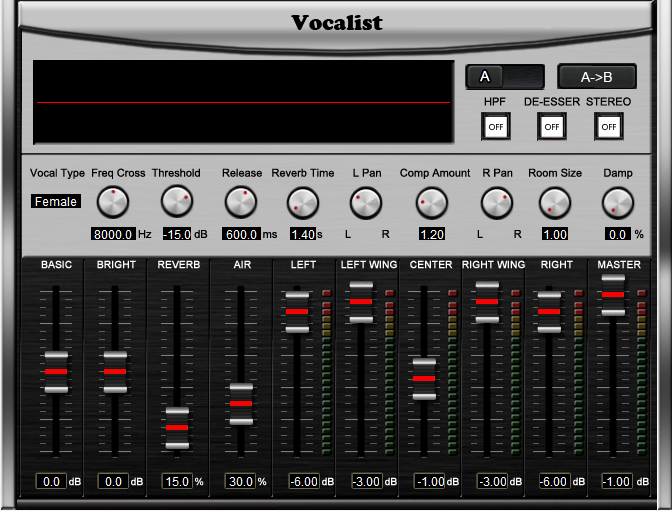
Task: Click the Freq Cross 8000.0 Hz value field
Action: 113,234
